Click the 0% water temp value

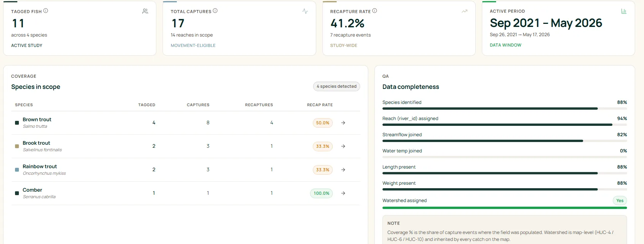(x=623, y=151)
